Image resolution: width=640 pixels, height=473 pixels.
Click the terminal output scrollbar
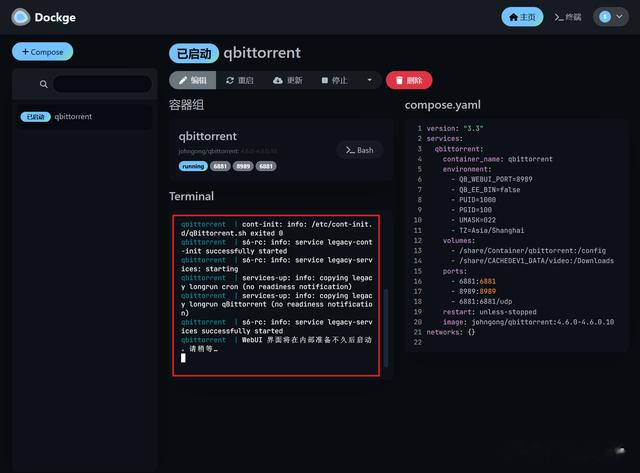pyautogui.click(x=386, y=326)
